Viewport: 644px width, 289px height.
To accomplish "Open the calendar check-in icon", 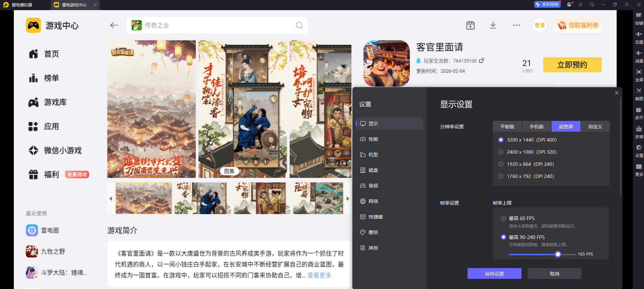I will 470,25.
